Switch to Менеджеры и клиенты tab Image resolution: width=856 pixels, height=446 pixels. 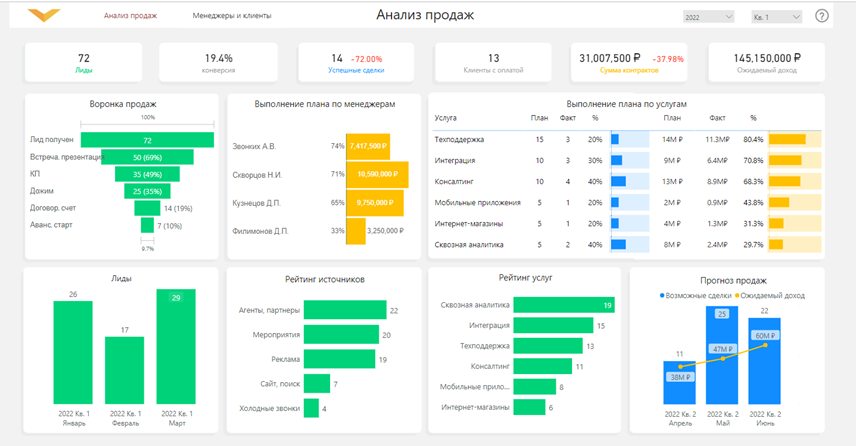pos(231,16)
